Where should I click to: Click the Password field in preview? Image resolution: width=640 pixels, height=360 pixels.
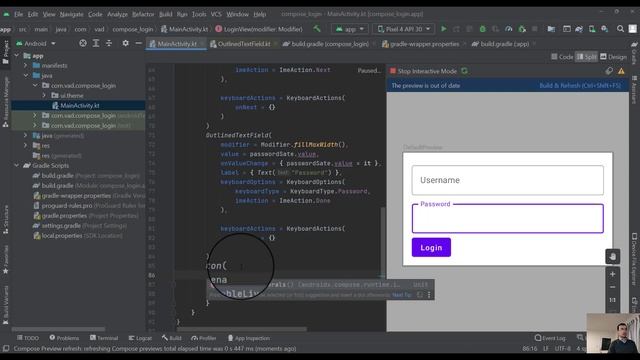click(507, 218)
